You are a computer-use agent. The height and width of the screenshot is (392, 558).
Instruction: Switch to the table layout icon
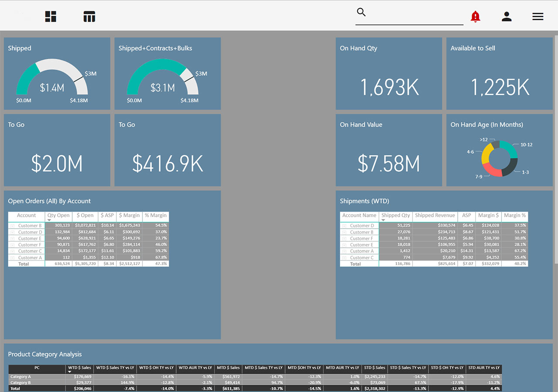[x=89, y=17]
